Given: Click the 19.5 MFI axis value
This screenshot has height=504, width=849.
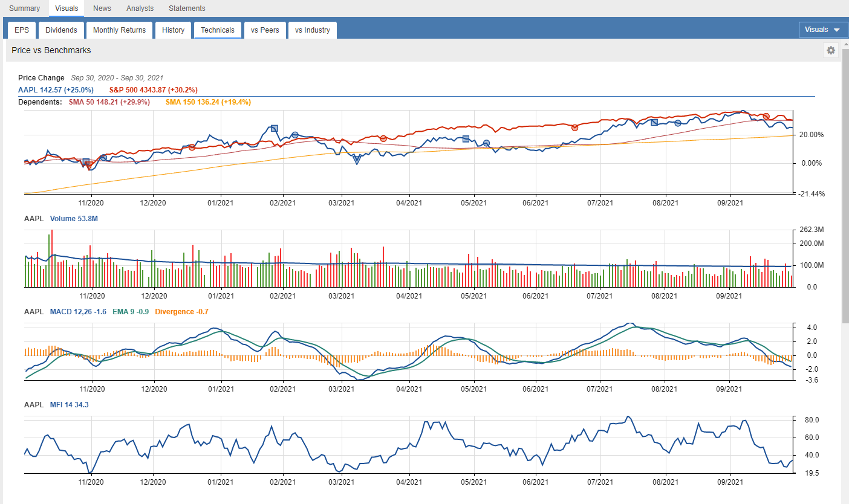Looking at the screenshot, I should (x=812, y=473).
